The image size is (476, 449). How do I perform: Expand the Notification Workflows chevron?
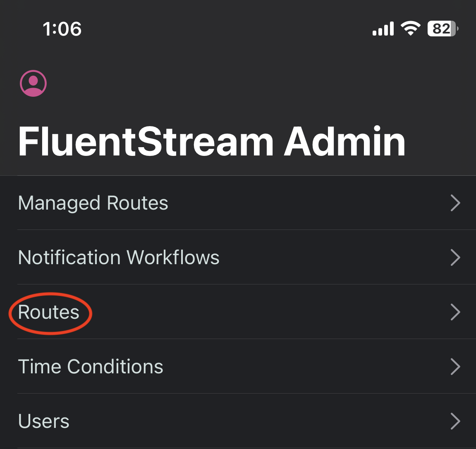[455, 257]
